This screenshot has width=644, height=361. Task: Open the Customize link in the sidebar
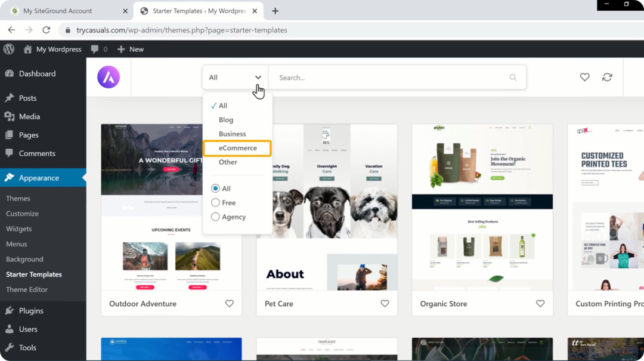pyautogui.click(x=22, y=213)
